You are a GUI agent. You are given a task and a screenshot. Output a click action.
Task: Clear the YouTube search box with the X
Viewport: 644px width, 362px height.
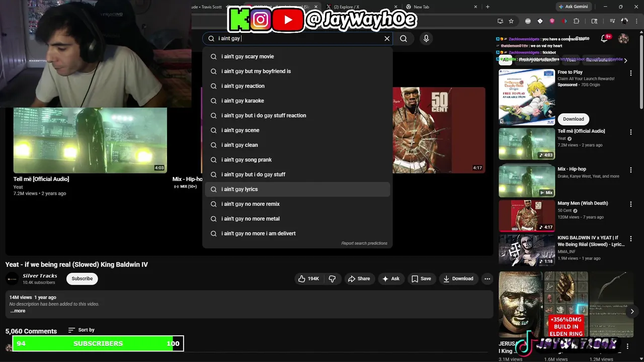[x=387, y=38]
